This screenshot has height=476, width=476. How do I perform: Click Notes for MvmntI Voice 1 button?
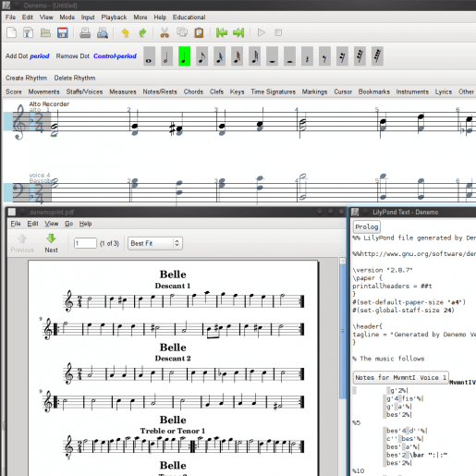[x=400, y=377]
